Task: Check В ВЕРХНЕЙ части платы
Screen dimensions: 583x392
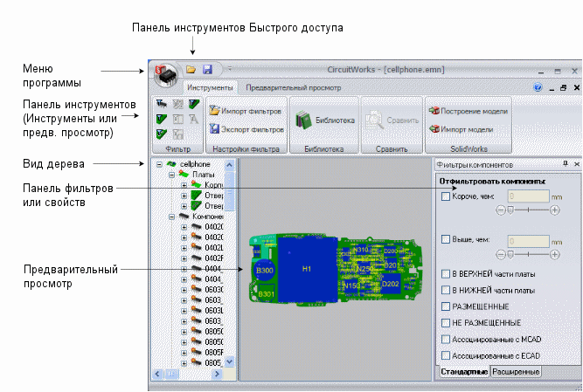Action: click(x=446, y=274)
